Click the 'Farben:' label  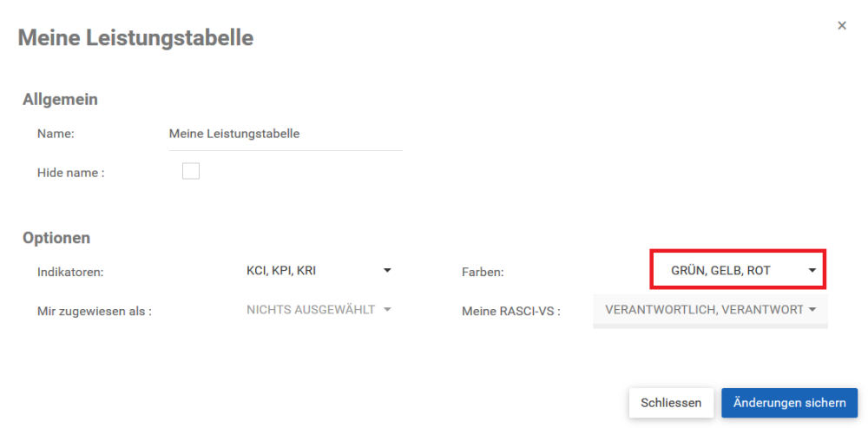483,272
